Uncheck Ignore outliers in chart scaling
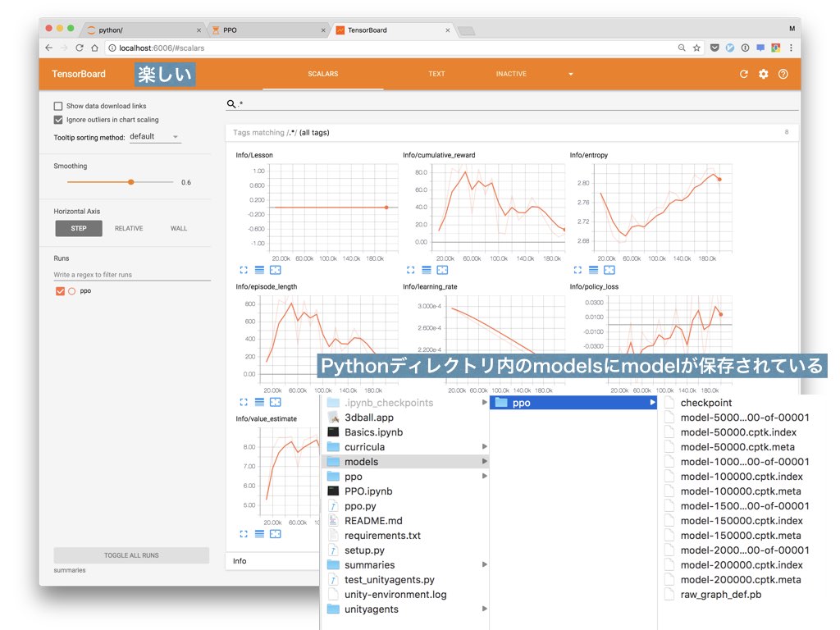This screenshot has height=630, width=840. pyautogui.click(x=58, y=120)
